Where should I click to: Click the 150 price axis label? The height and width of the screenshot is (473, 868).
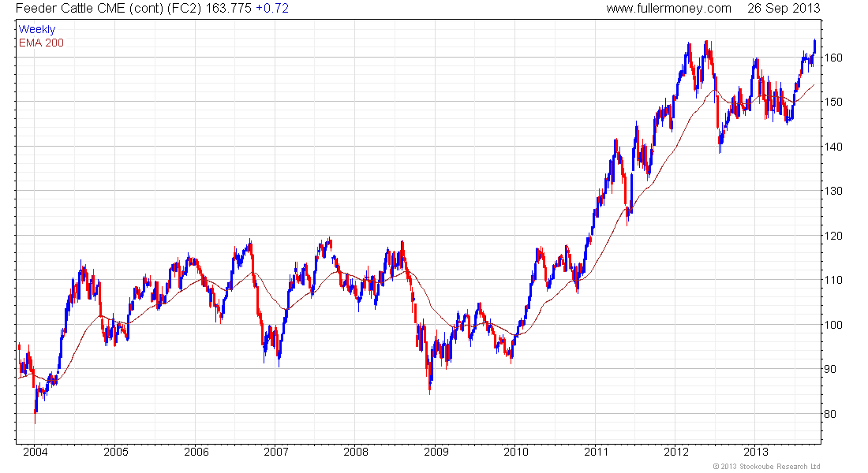pos(833,102)
